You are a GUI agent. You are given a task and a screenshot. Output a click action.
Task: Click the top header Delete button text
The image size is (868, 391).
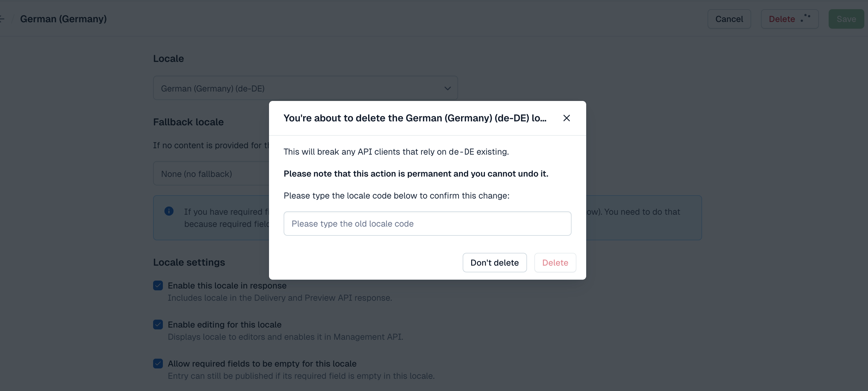point(782,19)
